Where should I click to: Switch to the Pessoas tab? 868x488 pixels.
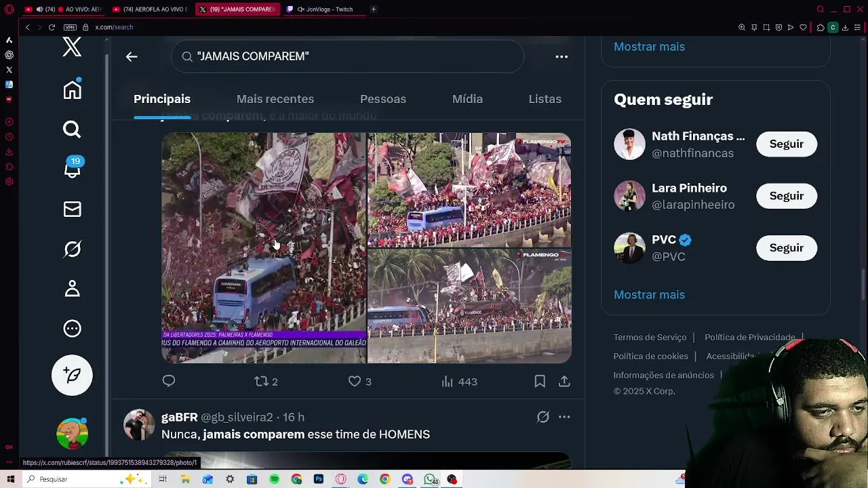(x=383, y=99)
